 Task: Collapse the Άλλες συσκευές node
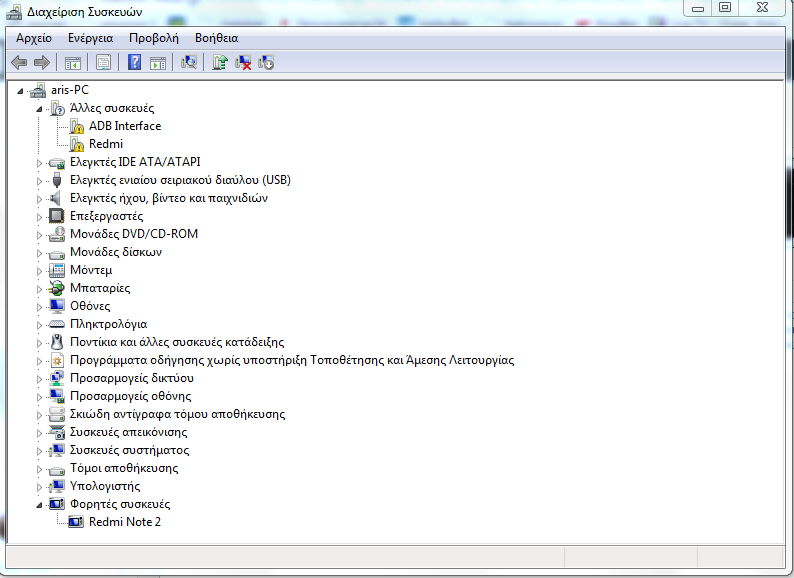pyautogui.click(x=40, y=108)
